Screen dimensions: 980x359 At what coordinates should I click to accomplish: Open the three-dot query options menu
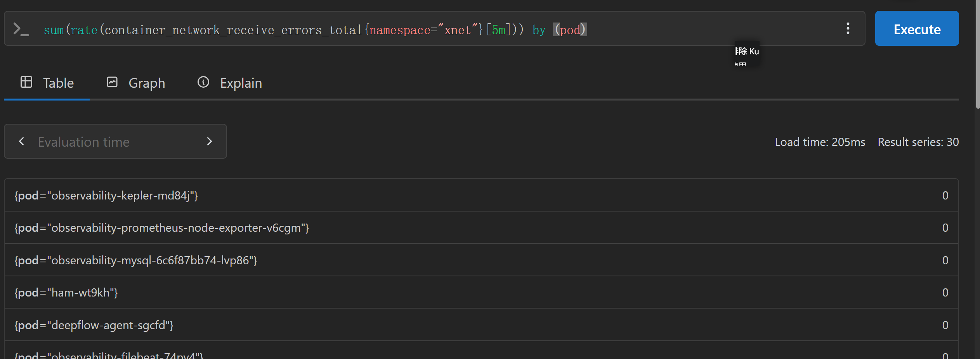(x=848, y=28)
